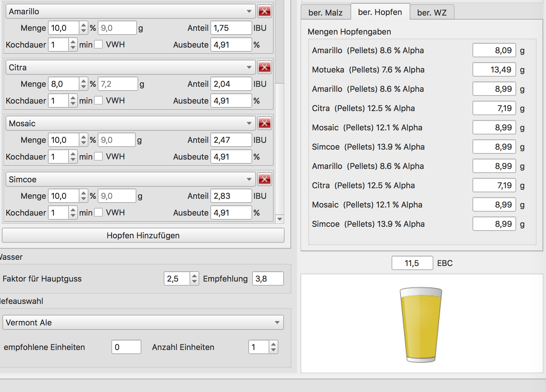The width and height of the screenshot is (546, 392).
Task: Open the Mosaic hop selection dropdown
Action: [x=130, y=124]
